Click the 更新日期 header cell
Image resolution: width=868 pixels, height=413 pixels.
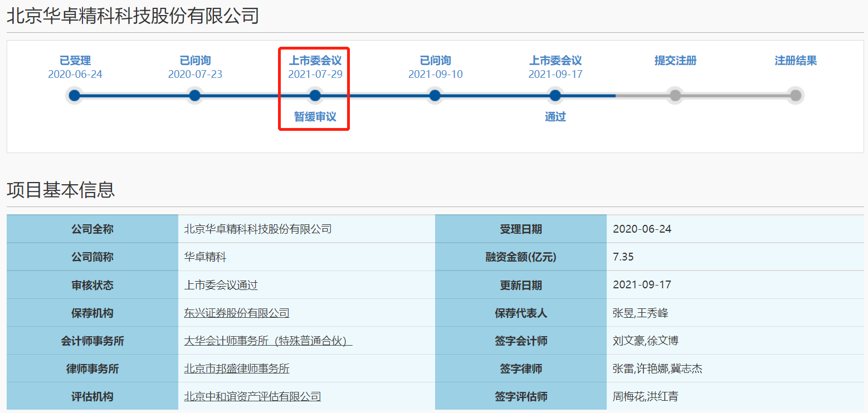(521, 285)
